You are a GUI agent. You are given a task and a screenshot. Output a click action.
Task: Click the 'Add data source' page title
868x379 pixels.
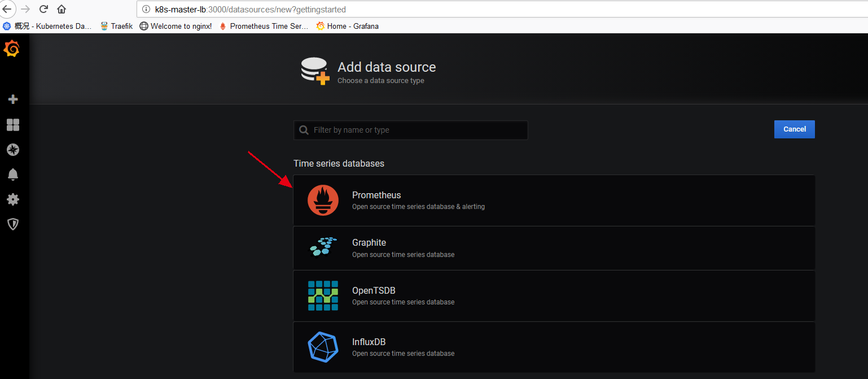pyautogui.click(x=387, y=67)
